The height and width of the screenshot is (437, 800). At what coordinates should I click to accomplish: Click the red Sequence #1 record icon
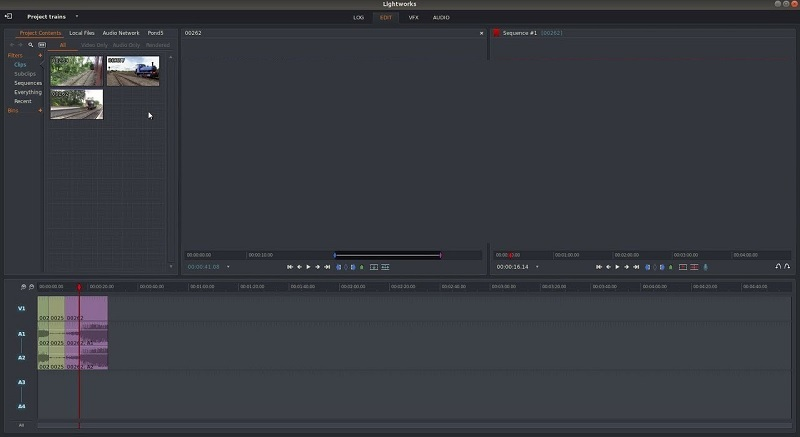[x=496, y=33]
